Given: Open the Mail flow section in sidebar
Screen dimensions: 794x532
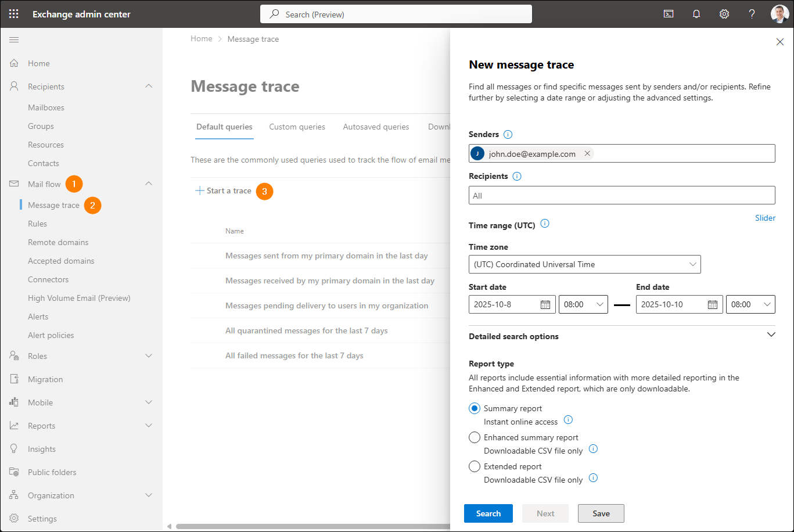Looking at the screenshot, I should click(x=44, y=184).
